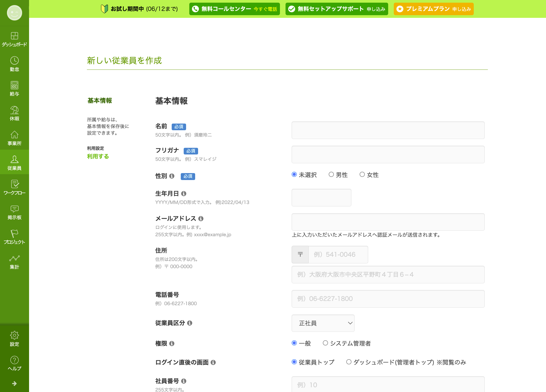Click プレミアムプラン 申し込み button
This screenshot has width=546, height=392.
point(434,9)
